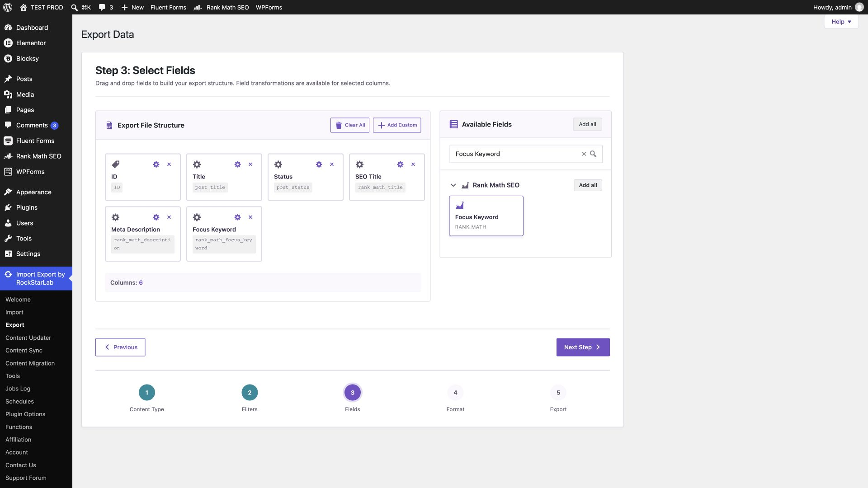Remove the Status field card
The image size is (868, 488).
[332, 164]
